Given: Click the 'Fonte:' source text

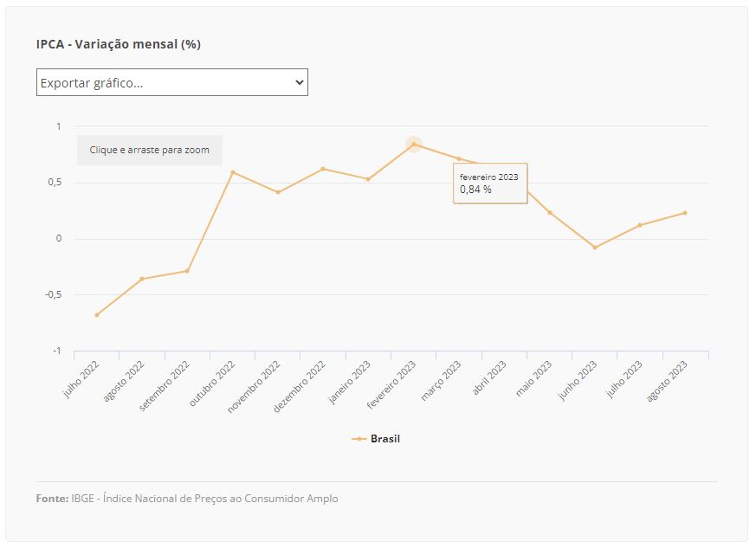Looking at the screenshot, I should 187,499.
